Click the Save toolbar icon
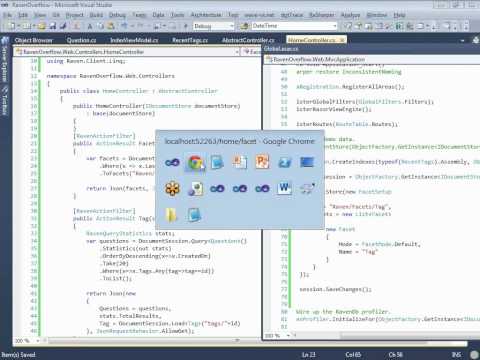The image size is (480, 360). [52, 26]
